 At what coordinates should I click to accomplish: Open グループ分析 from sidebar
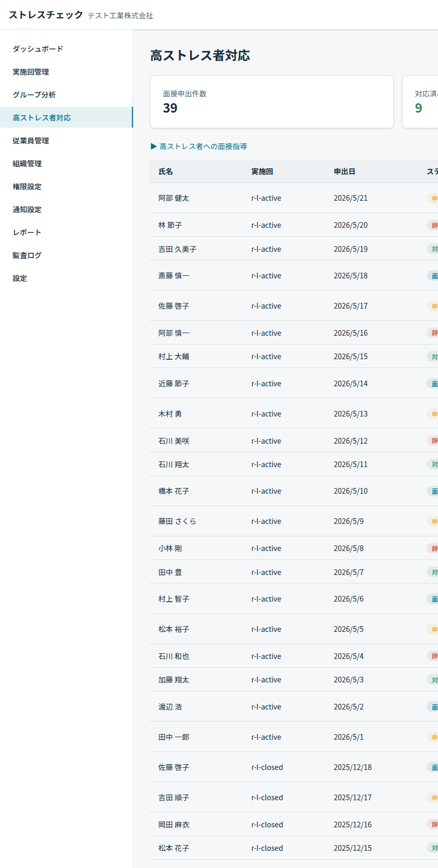(34, 95)
